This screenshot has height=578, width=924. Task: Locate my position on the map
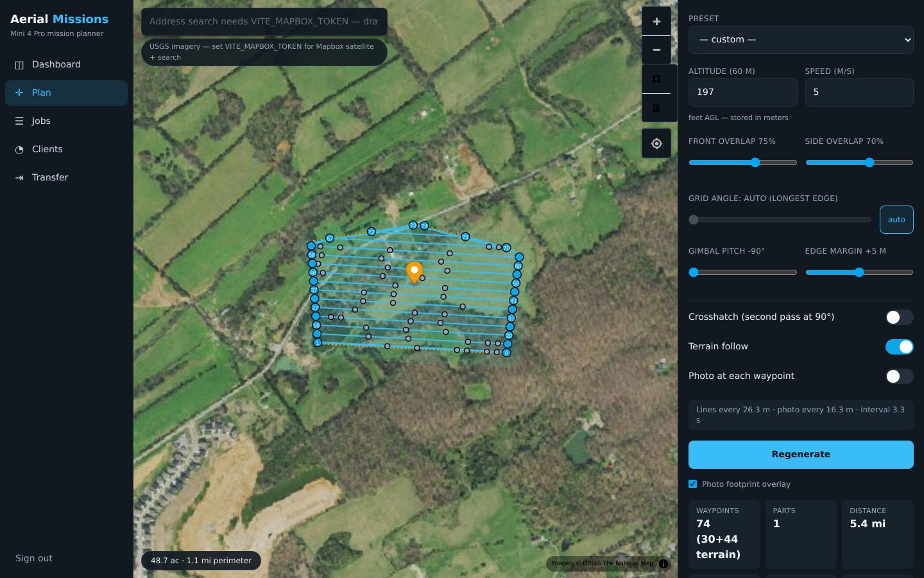pos(656,143)
